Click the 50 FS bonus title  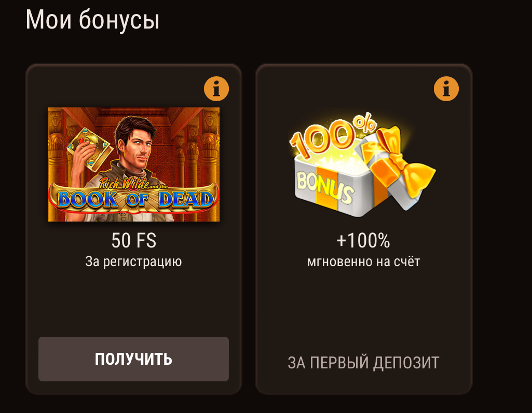coord(134,240)
